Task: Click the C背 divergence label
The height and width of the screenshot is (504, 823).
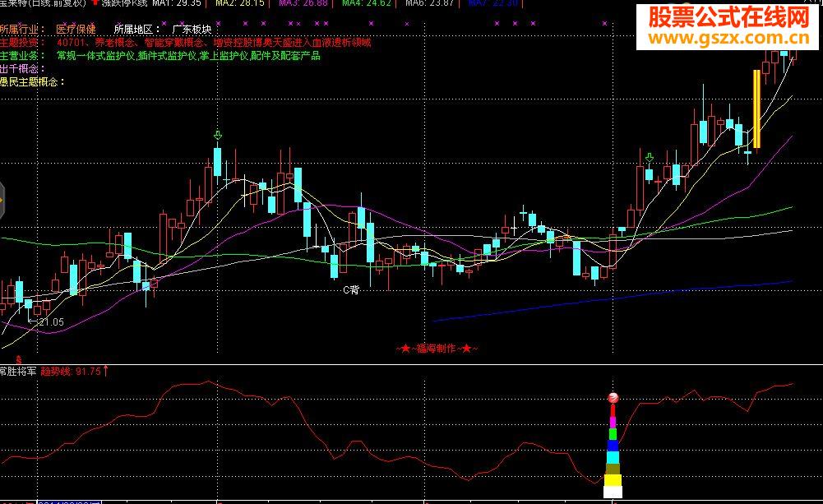Action: click(350, 289)
